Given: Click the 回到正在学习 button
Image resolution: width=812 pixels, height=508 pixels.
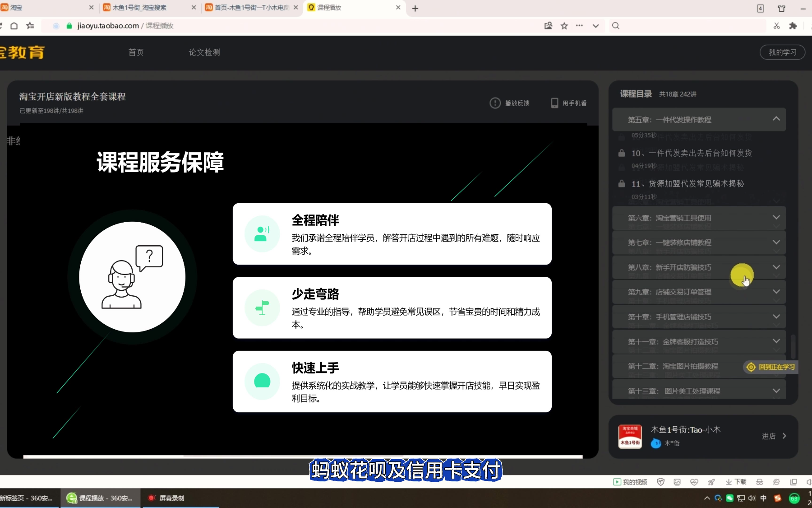Looking at the screenshot, I should [x=770, y=367].
